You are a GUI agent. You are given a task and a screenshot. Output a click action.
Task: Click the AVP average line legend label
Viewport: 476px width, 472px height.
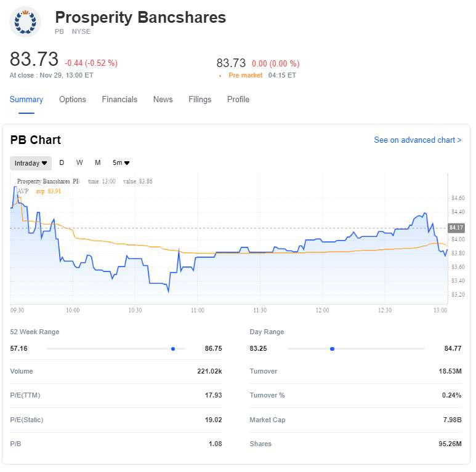coord(23,191)
